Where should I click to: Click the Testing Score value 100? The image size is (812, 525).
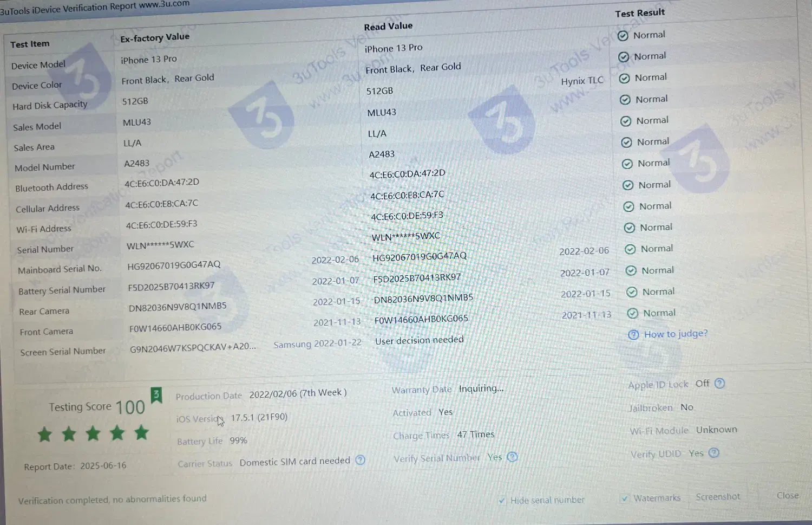[130, 407]
